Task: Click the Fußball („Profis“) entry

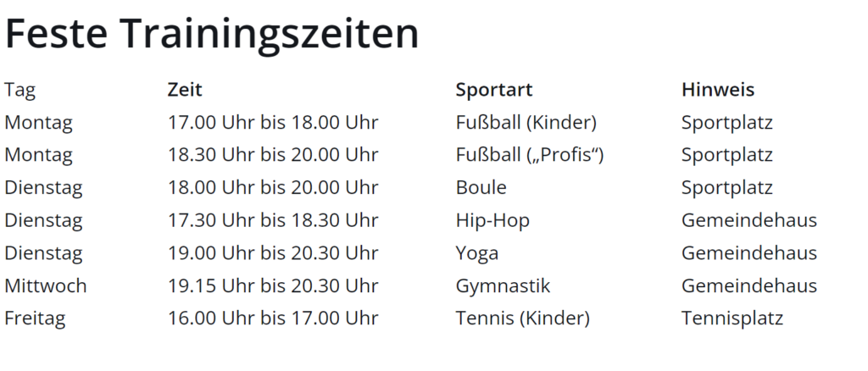Action: pos(529,155)
